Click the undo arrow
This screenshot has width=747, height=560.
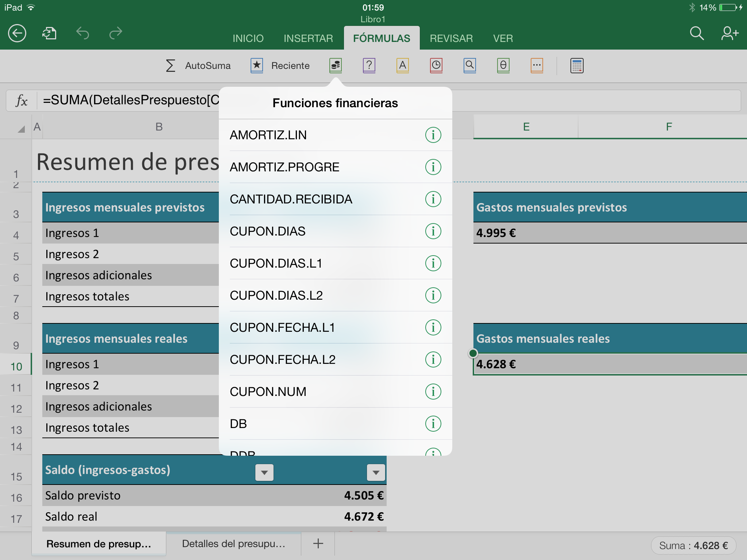click(x=82, y=34)
